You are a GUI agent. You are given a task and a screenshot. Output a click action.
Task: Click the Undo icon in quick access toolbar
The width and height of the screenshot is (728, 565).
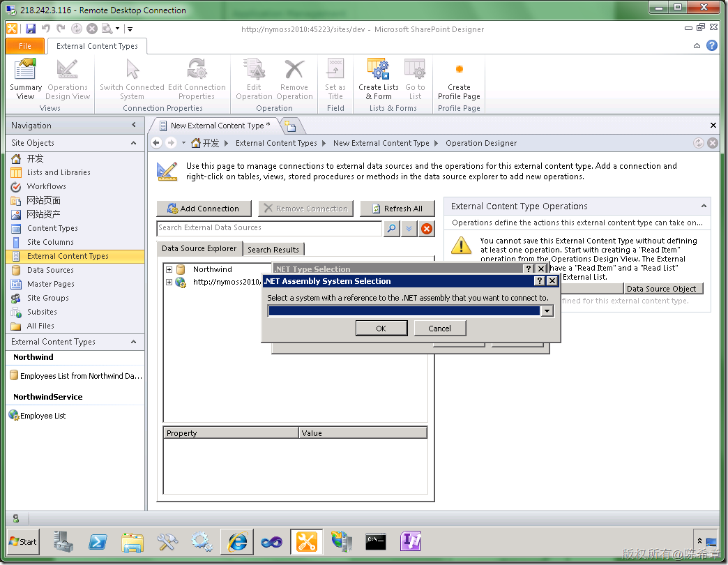46,29
